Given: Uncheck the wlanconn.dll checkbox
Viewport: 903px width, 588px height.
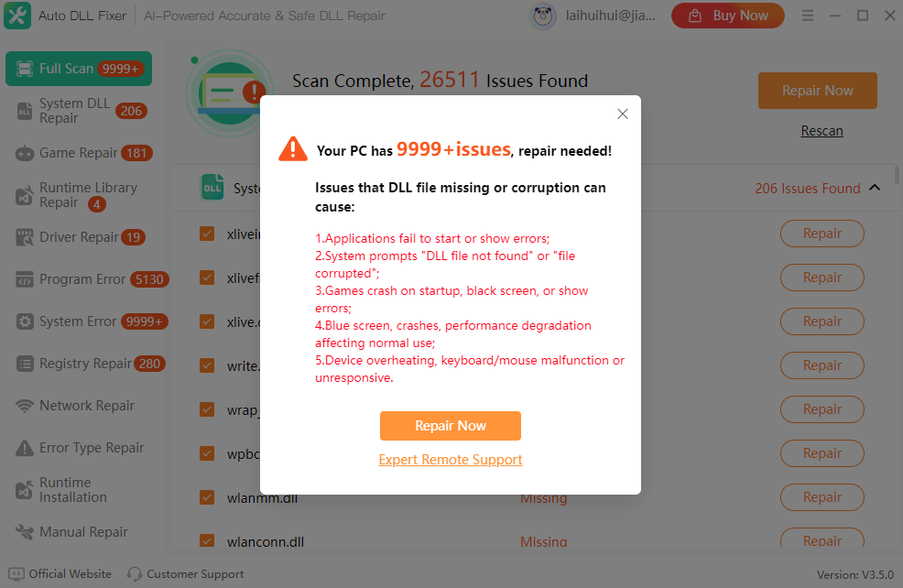Looking at the screenshot, I should pyautogui.click(x=207, y=540).
